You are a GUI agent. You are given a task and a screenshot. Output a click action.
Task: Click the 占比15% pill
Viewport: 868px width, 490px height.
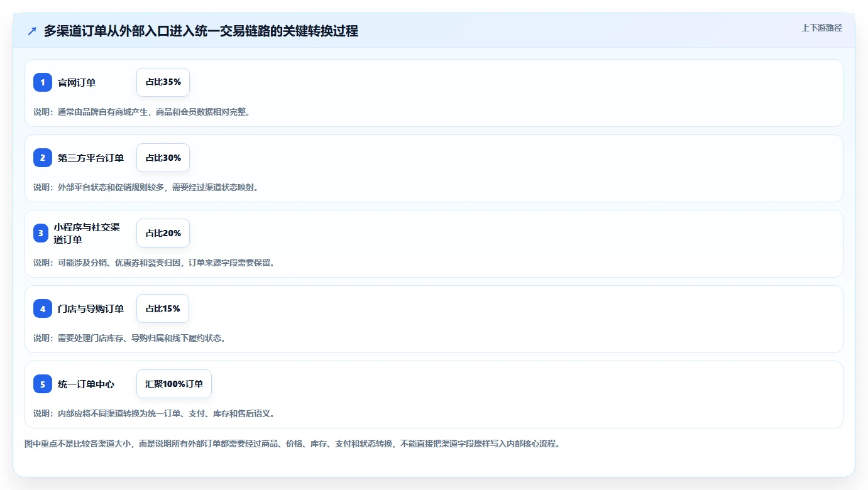coord(163,308)
